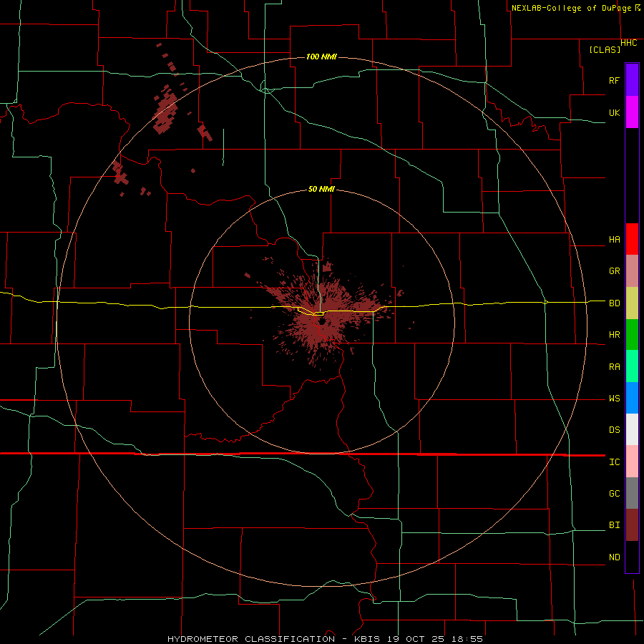Click the gray GC legend swatch

click(632, 493)
